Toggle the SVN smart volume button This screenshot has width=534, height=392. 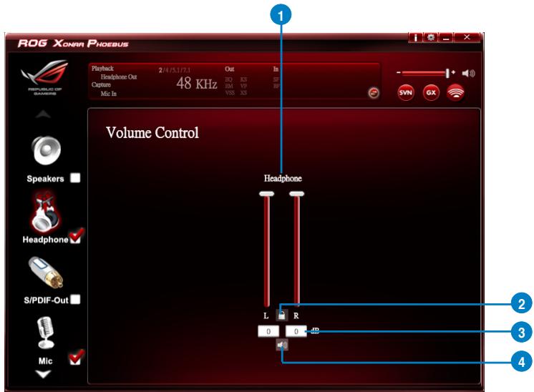click(406, 92)
